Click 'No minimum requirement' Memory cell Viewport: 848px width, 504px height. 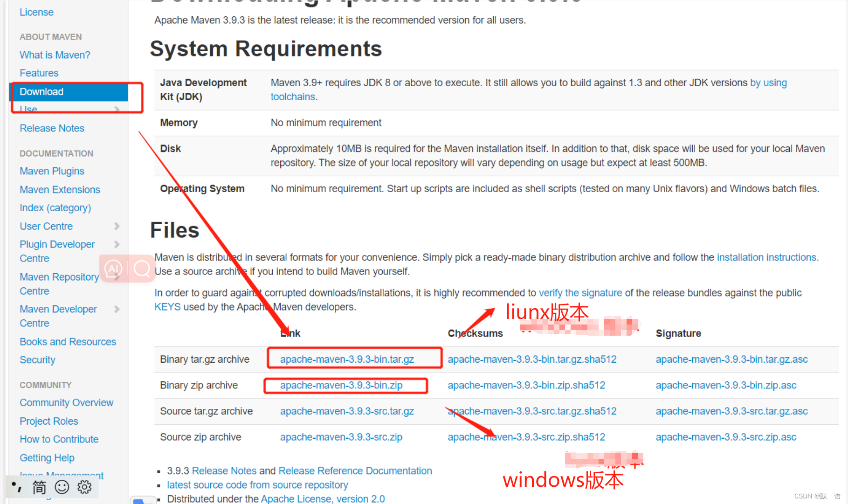pos(326,123)
